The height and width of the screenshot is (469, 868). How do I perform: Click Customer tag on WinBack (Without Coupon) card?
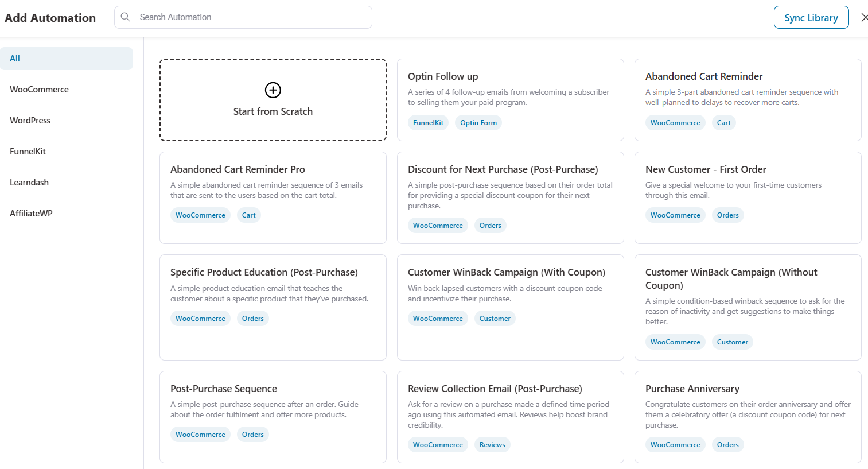click(x=733, y=342)
